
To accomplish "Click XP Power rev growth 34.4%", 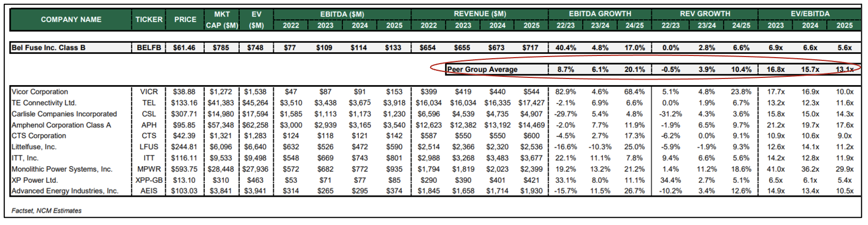I will 670,180.
